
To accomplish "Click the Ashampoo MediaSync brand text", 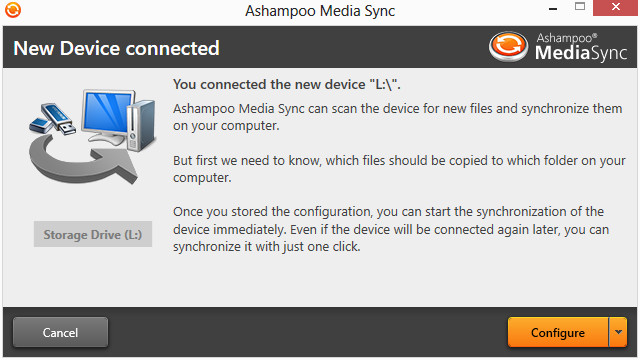I will point(581,47).
